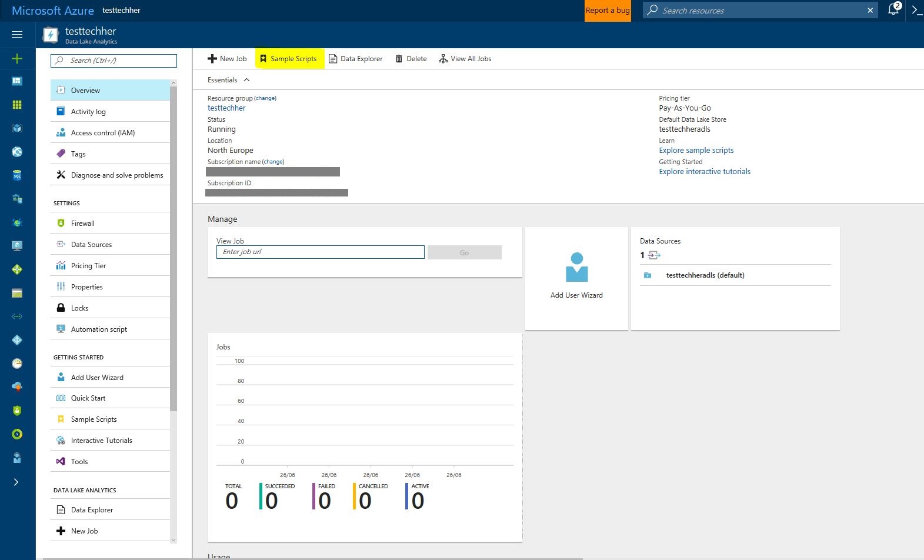Open All resources grid icon

pos(17,105)
